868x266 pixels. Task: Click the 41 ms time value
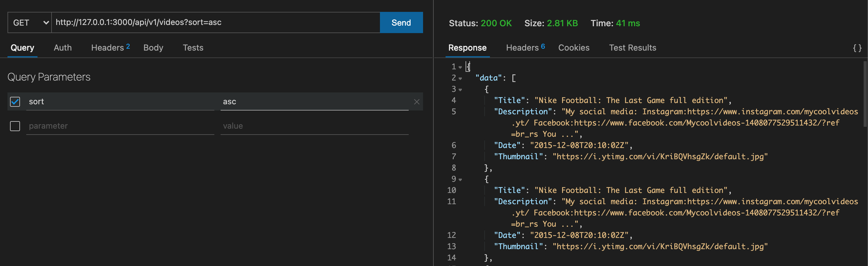point(628,23)
